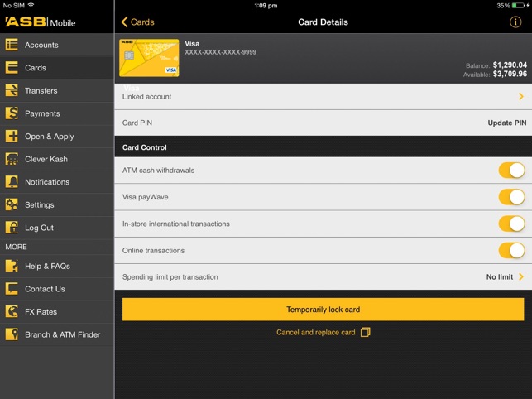Open the Spending limit per transaction row
The height and width of the screenshot is (399, 532).
pos(323,276)
